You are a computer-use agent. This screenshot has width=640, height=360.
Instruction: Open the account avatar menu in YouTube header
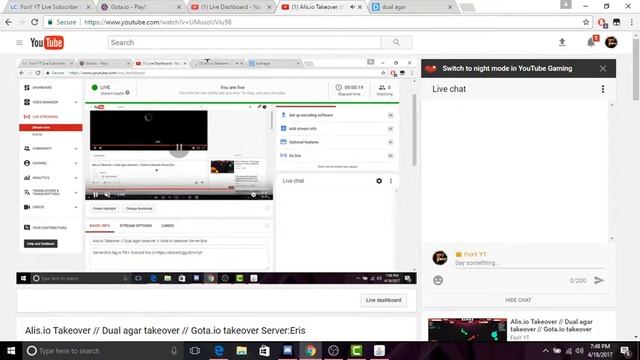coord(611,42)
